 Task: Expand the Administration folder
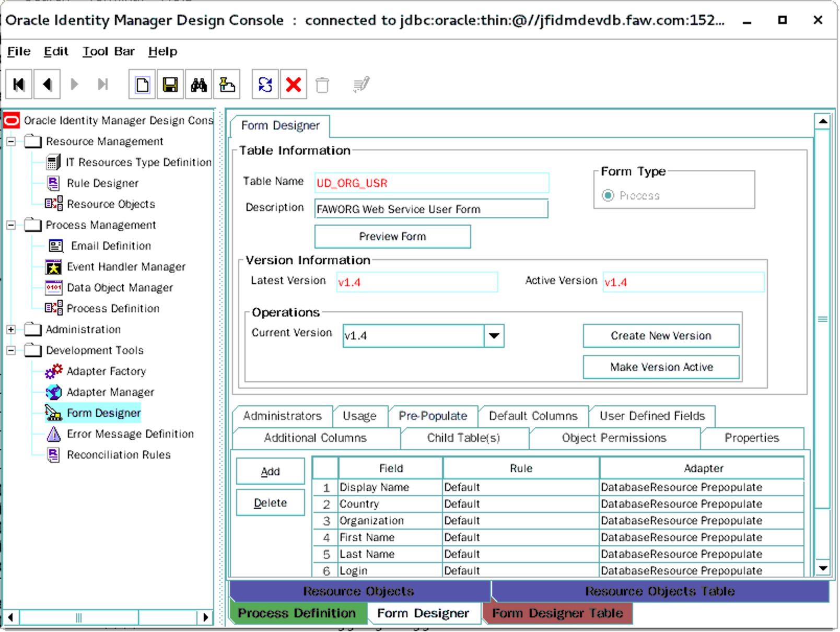coord(11,330)
